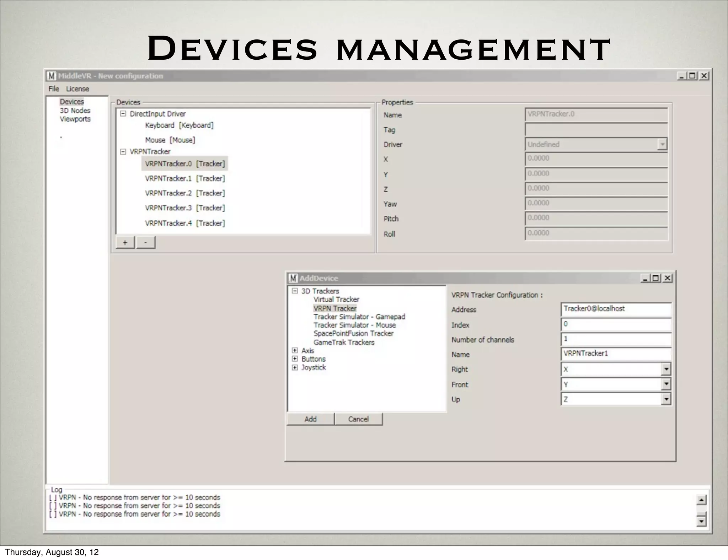Click the Yaw property field
Image resolution: width=728 pixels, height=560 pixels.
[596, 204]
